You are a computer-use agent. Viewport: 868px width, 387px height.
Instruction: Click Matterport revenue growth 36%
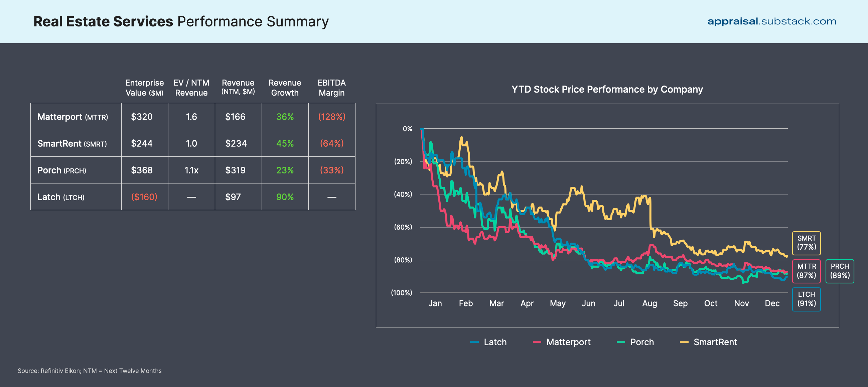coord(285,117)
